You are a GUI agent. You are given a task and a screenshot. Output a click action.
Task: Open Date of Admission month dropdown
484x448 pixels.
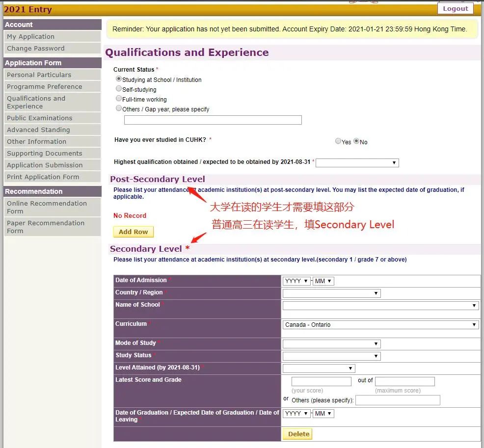[x=323, y=281]
